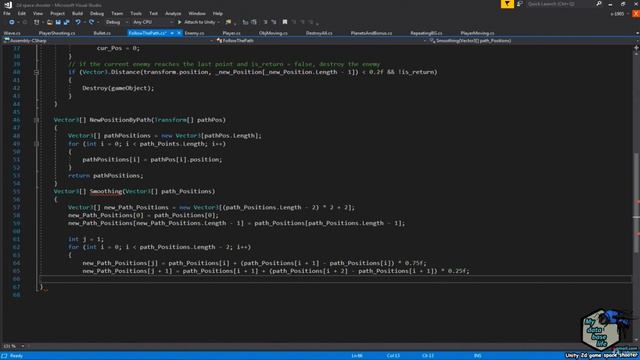
Task: Click the Find in Files toolbar icon
Action: pos(228,22)
